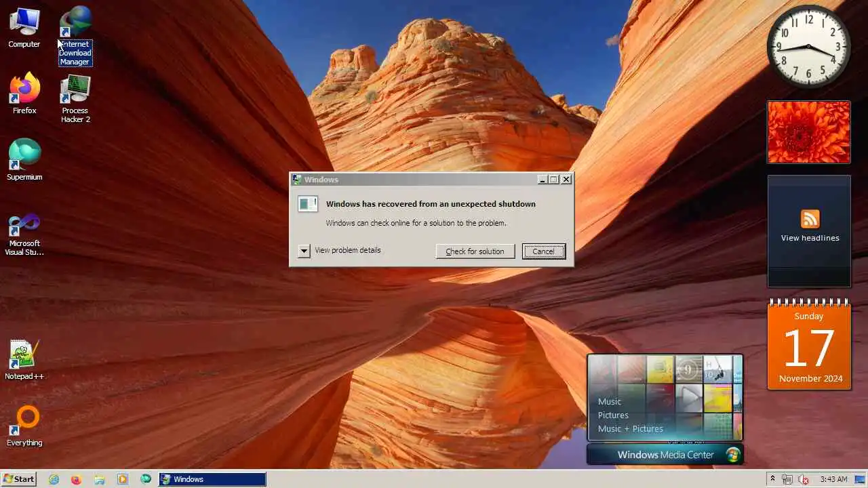Viewport: 868px width, 488px height.
Task: Close the Windows dialog with X button
Action: (566, 180)
